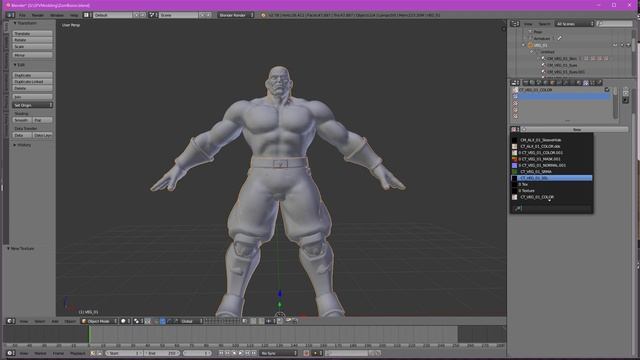Screen dimensions: 640x360
Task: Open the Window menu
Action: (57, 15)
